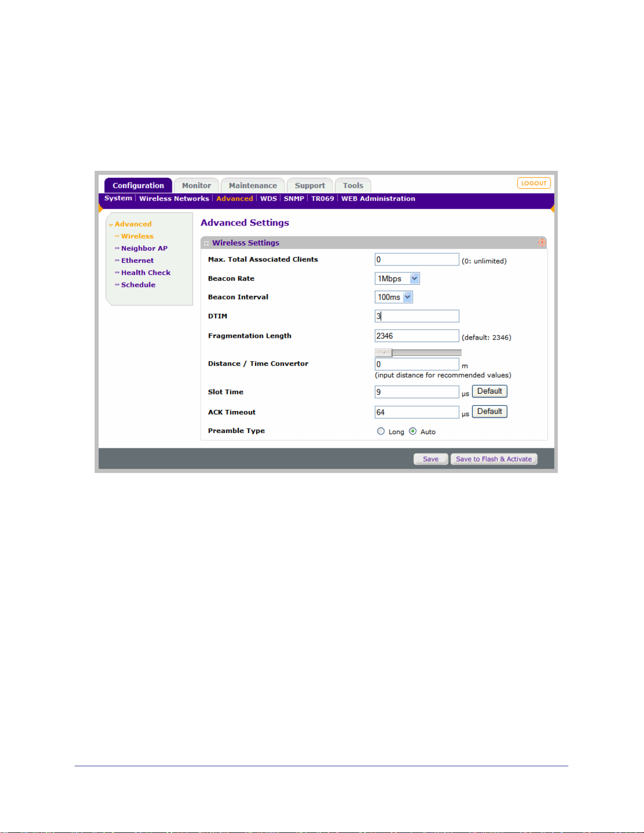644x833 pixels.
Task: Select the Long preamble type radio button
Action: point(381,431)
